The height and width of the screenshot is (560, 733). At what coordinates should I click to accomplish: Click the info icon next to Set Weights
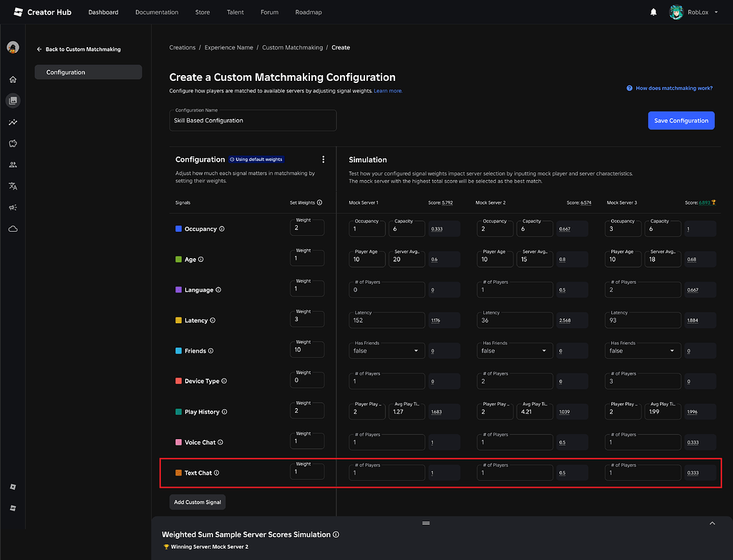[319, 202]
